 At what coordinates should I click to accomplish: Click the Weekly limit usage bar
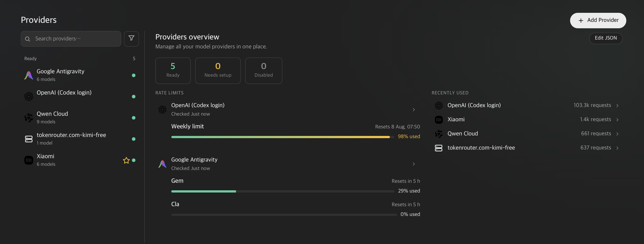[283, 137]
